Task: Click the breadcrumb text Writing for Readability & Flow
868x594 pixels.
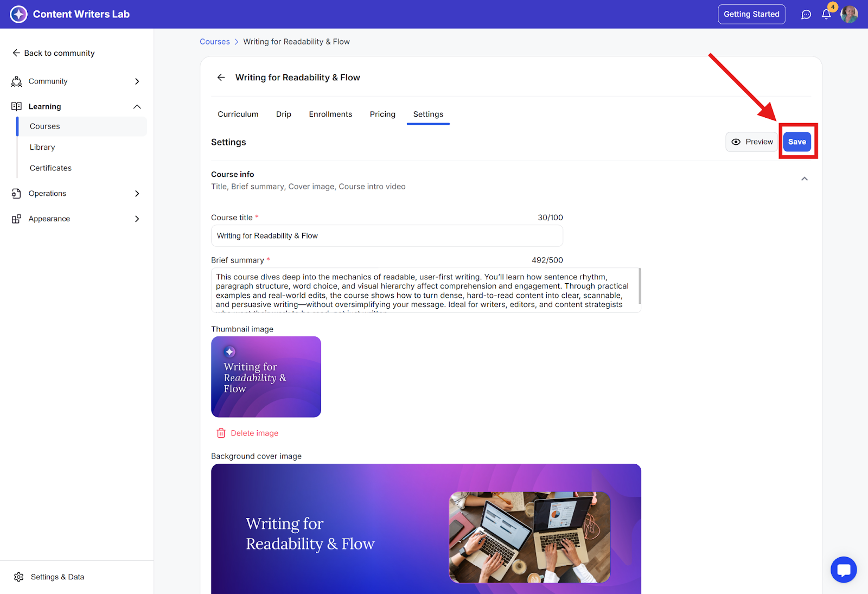Action: coord(297,42)
